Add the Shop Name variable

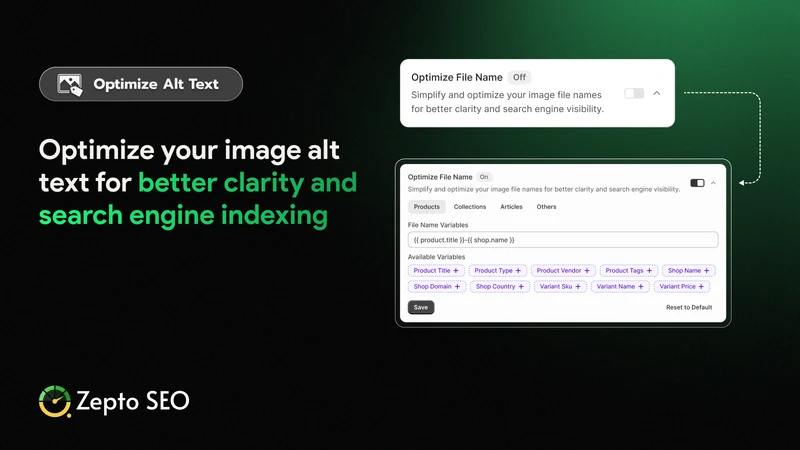[x=689, y=270]
